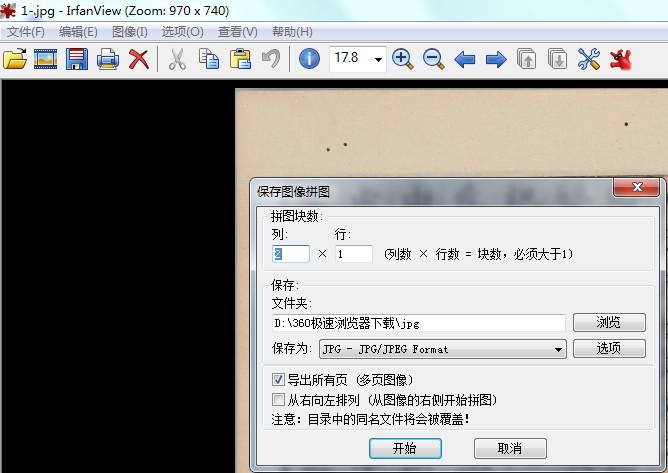Click the Print icon in toolbar
Viewport: 668px width, 473px height.
(108, 59)
